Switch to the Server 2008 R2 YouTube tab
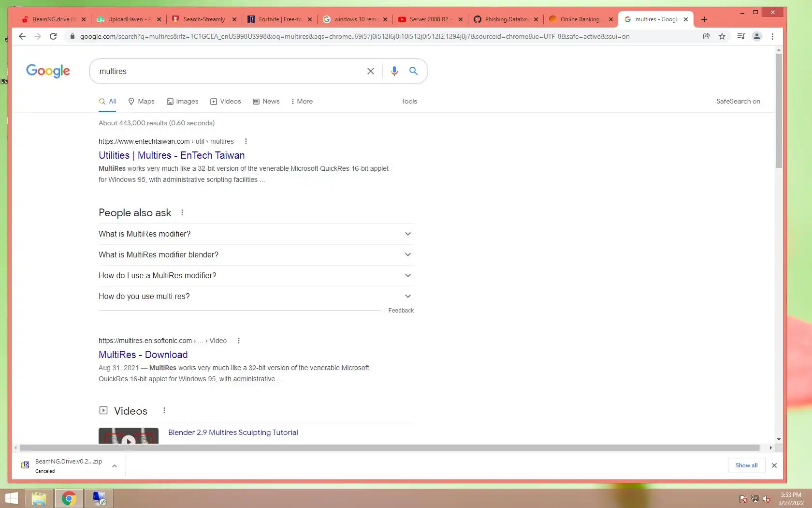This screenshot has width=812, height=508. (x=430, y=19)
